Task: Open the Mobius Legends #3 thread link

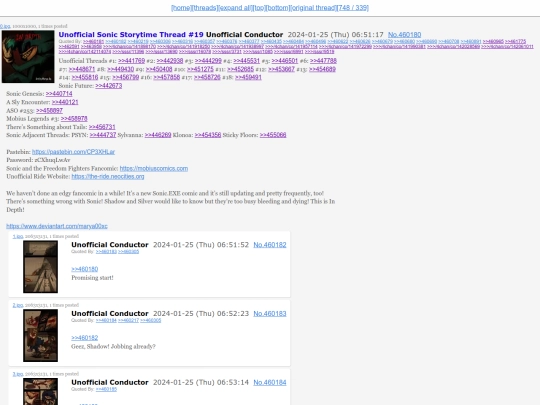Action: click(x=74, y=118)
